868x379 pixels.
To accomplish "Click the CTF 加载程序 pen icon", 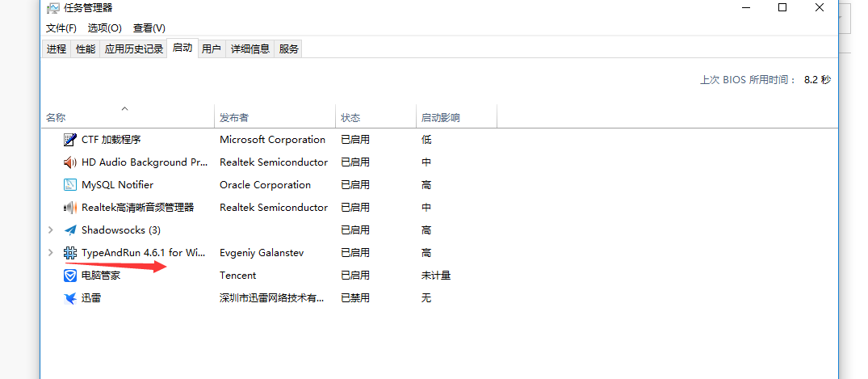I will click(x=69, y=140).
